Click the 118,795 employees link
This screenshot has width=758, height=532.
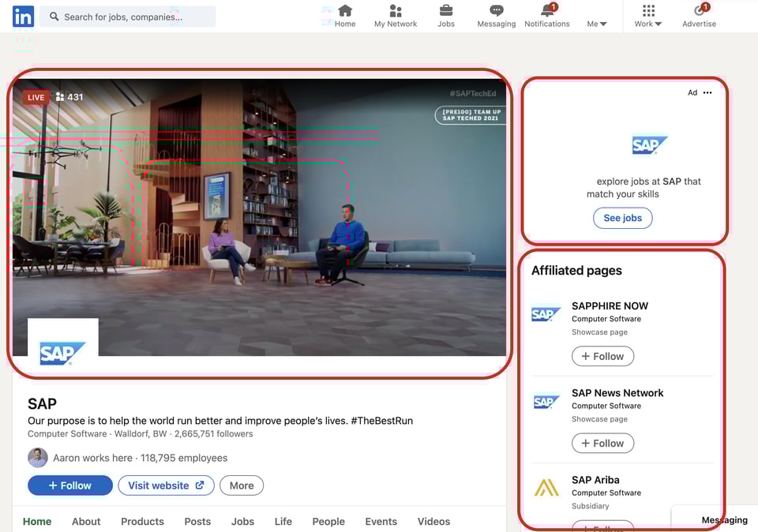pyautogui.click(x=184, y=458)
